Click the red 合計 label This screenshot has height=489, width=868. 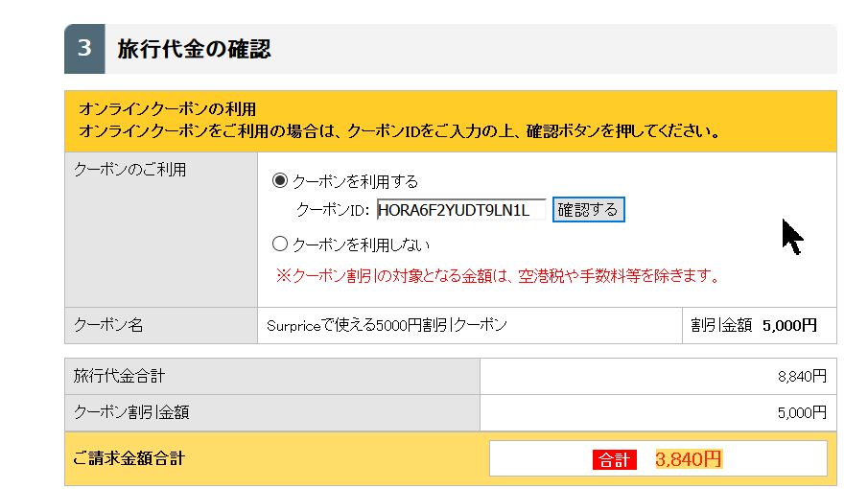[615, 459]
